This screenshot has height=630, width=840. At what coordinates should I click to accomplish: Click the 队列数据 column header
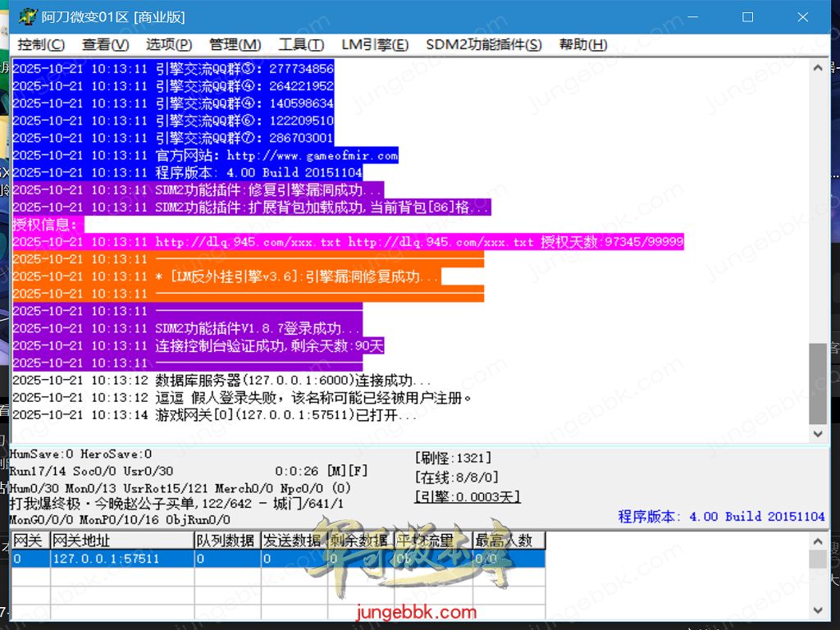[x=226, y=541]
